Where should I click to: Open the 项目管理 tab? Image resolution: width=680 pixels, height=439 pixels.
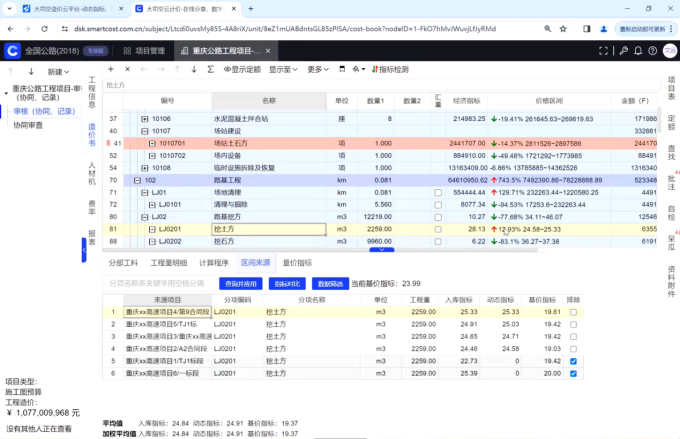point(149,50)
